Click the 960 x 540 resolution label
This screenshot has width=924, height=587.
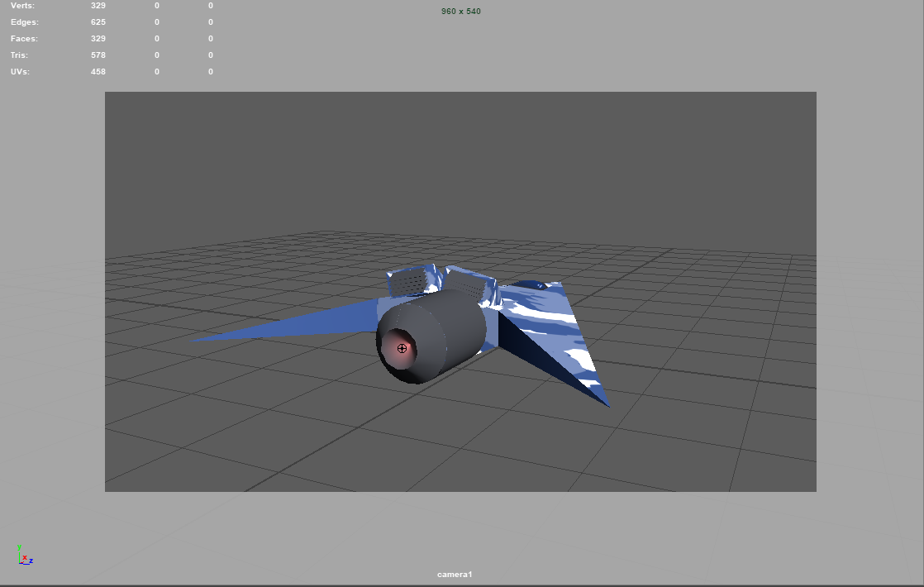(x=461, y=12)
